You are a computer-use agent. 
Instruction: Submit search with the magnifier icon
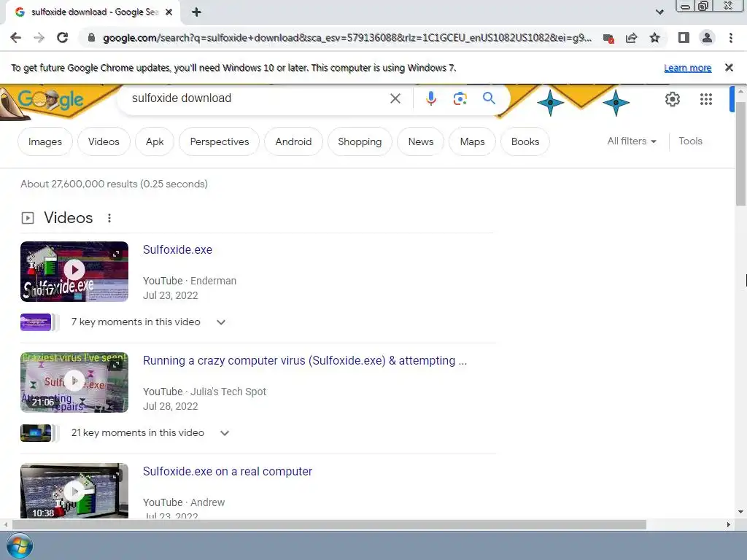coord(489,98)
